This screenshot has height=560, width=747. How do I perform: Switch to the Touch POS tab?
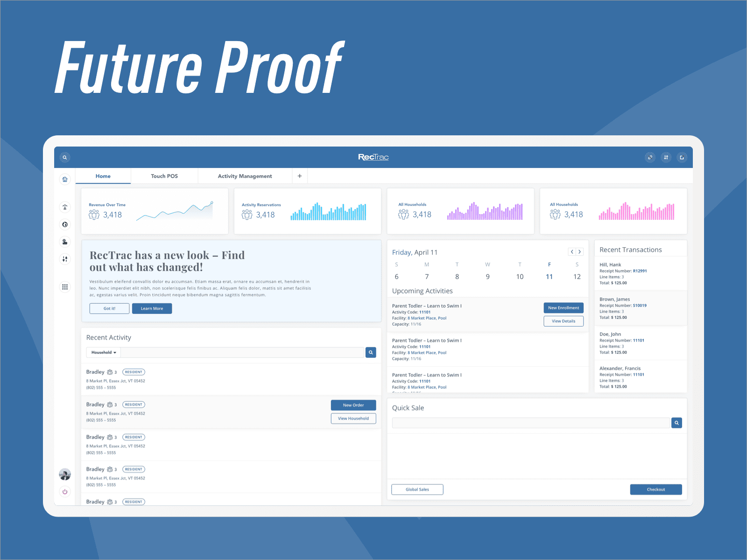(x=164, y=176)
